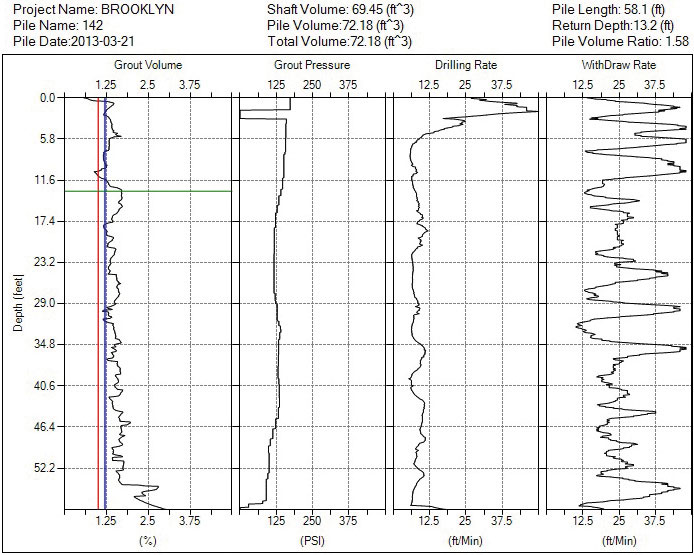Screen dimensions: 694x555
Task: Click the Drilling Rate chart title
Action: click(466, 65)
